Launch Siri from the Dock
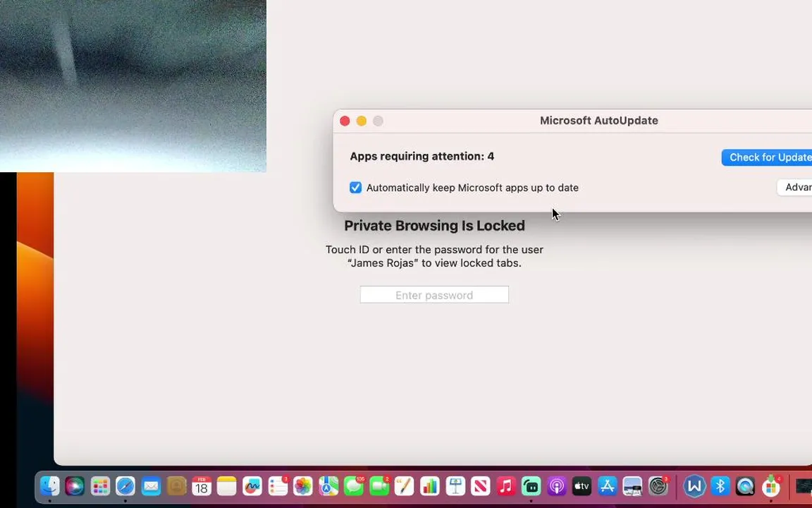Image resolution: width=812 pixels, height=508 pixels. (75, 486)
